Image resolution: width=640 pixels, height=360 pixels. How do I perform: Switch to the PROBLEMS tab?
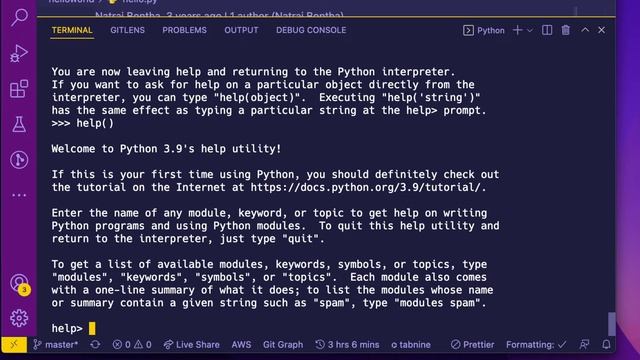pyautogui.click(x=184, y=30)
